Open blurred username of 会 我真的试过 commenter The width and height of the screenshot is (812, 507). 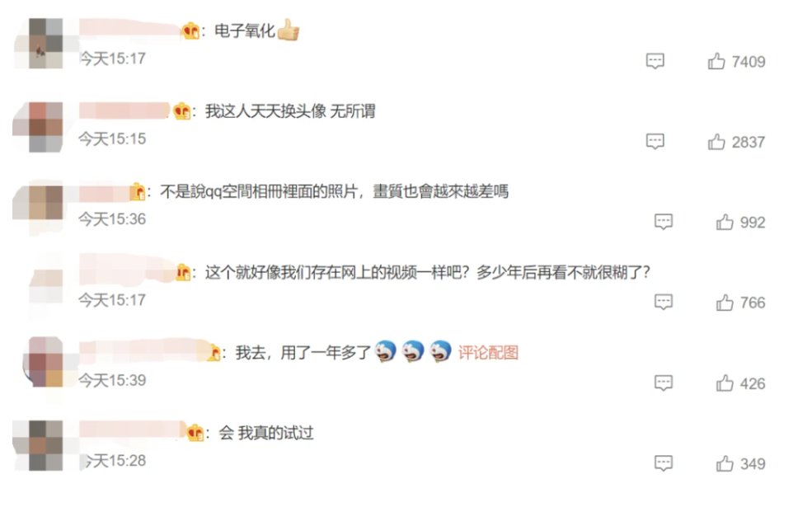point(133,430)
